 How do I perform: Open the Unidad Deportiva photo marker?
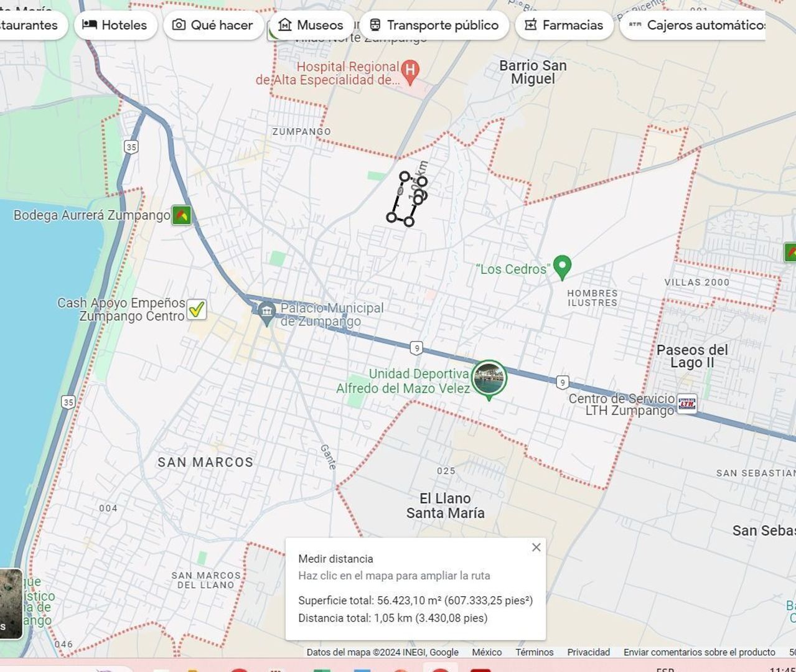tap(489, 378)
